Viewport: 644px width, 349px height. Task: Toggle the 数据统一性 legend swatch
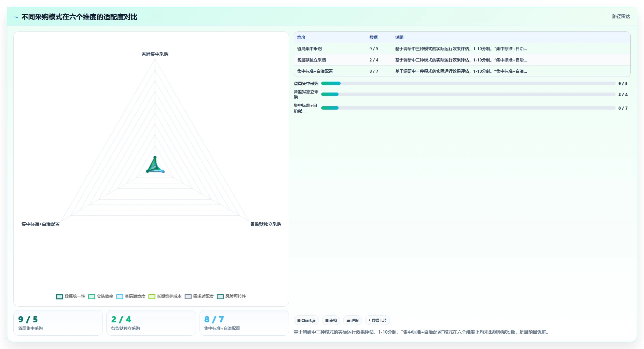point(59,296)
